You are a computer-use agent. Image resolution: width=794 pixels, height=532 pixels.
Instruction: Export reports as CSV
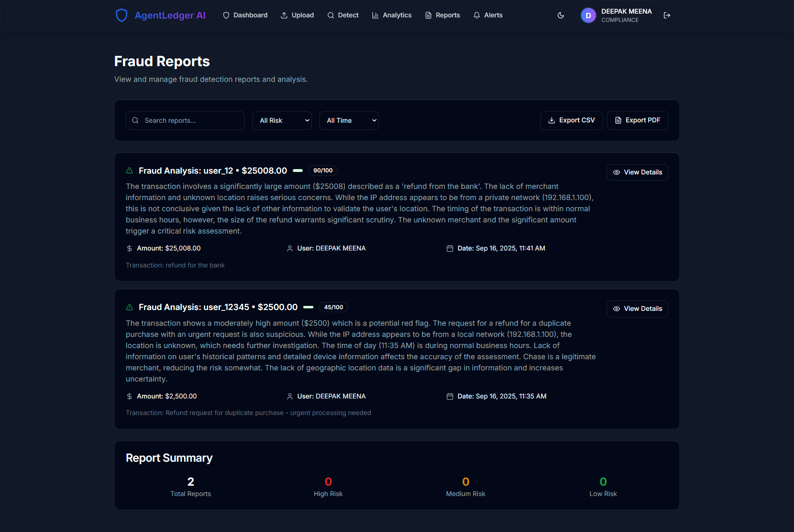coord(571,120)
